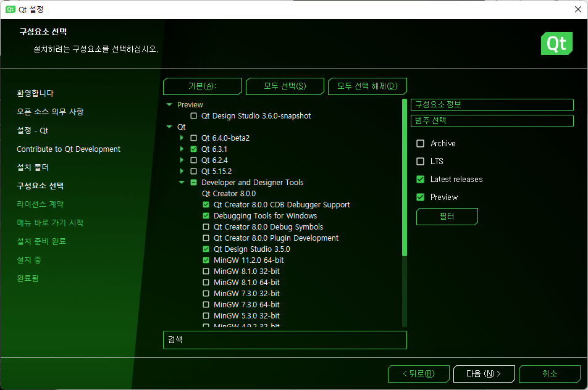This screenshot has width=588, height=390.
Task: Click the 필터 filter button
Action: click(447, 217)
